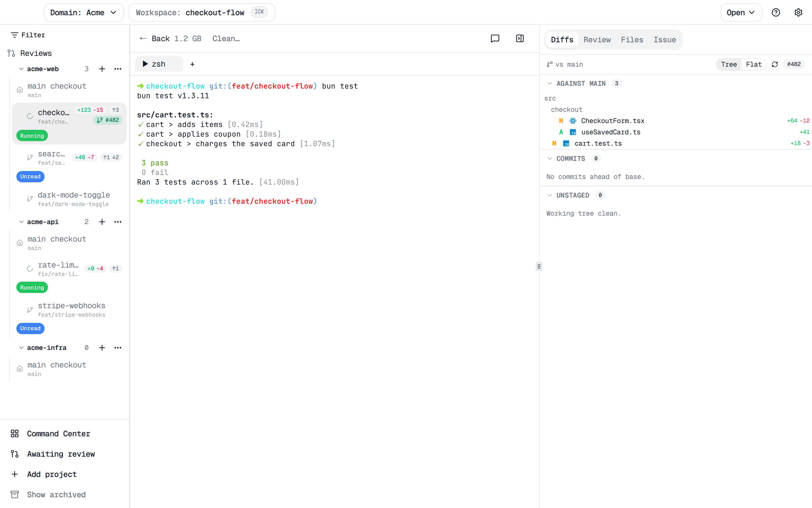
Task: Switch diff view to Tree
Action: (x=729, y=64)
